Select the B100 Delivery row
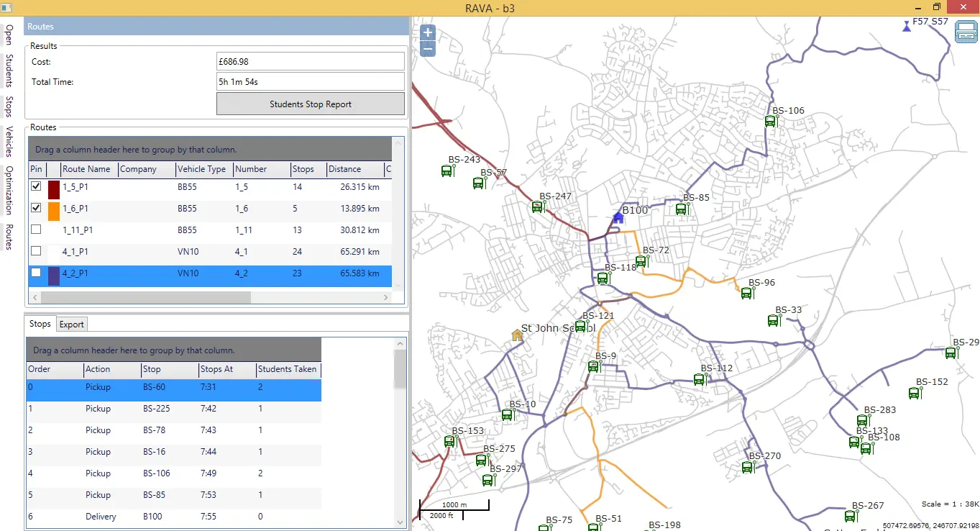This screenshot has width=980, height=531. click(173, 517)
